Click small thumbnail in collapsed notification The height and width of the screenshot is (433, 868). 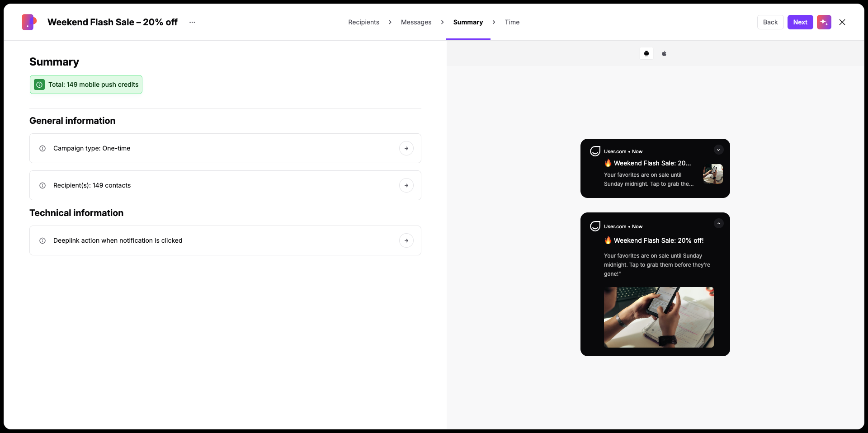click(713, 174)
